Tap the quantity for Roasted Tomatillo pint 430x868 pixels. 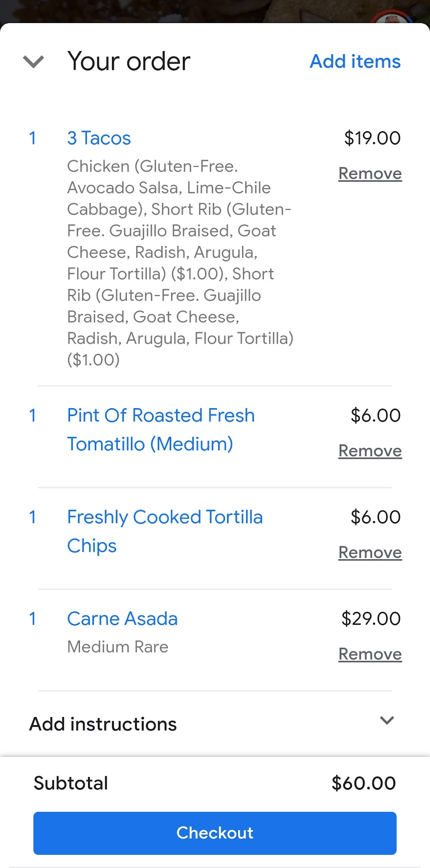click(x=33, y=415)
